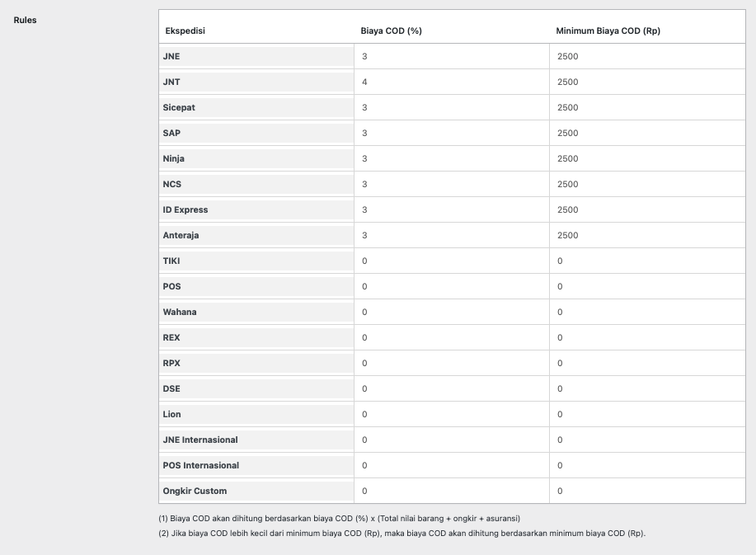Click the NCS minimum Biaya COD field
The height and width of the screenshot is (555, 756).
[647, 184]
